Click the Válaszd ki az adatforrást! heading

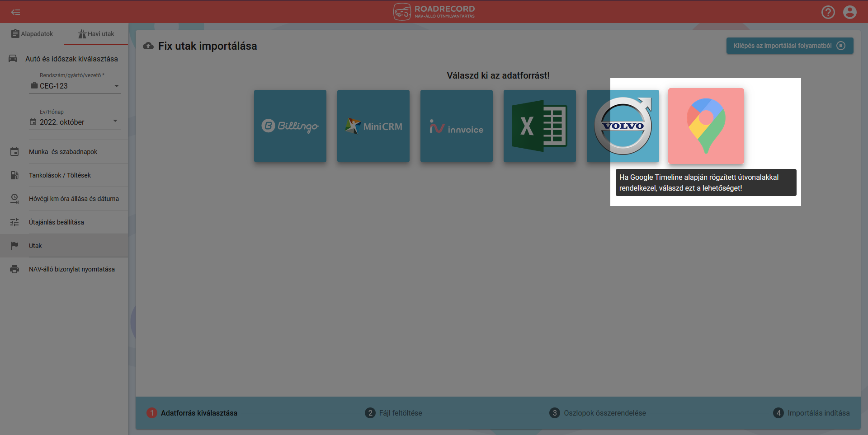pos(498,75)
